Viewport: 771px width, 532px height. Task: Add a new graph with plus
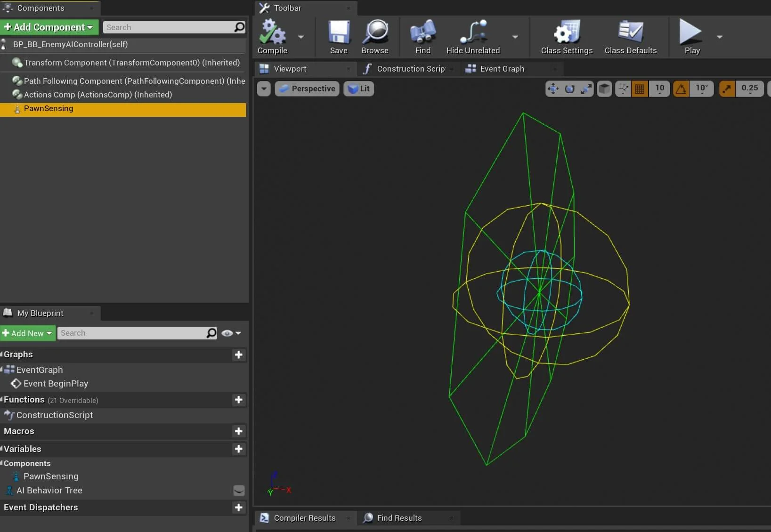pos(239,355)
